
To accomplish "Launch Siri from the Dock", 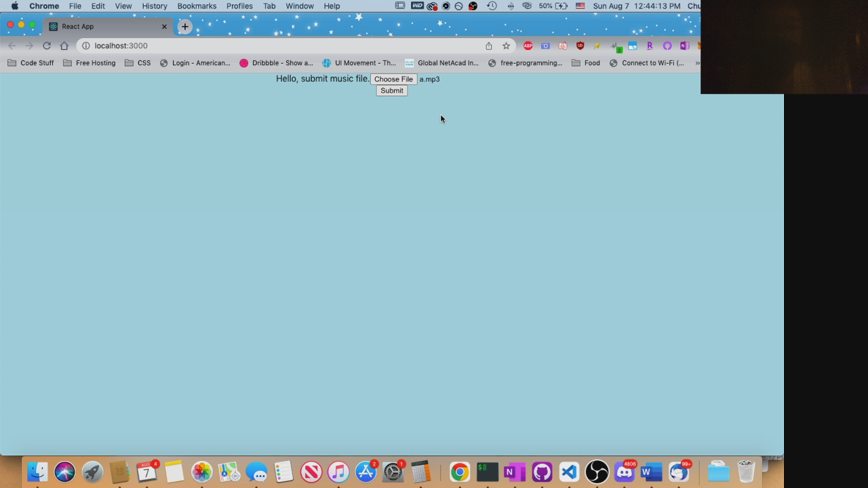I will [65, 471].
